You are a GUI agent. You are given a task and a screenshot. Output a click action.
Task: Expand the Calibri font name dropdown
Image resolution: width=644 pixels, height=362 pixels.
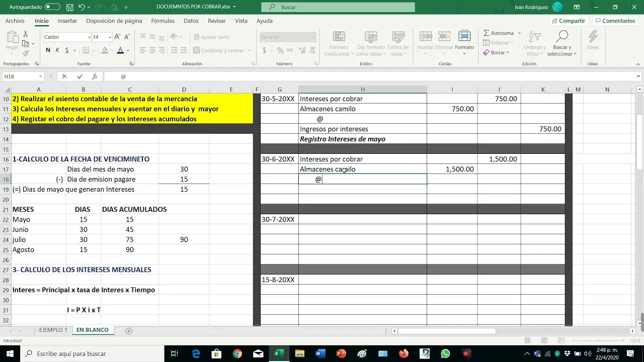click(89, 37)
